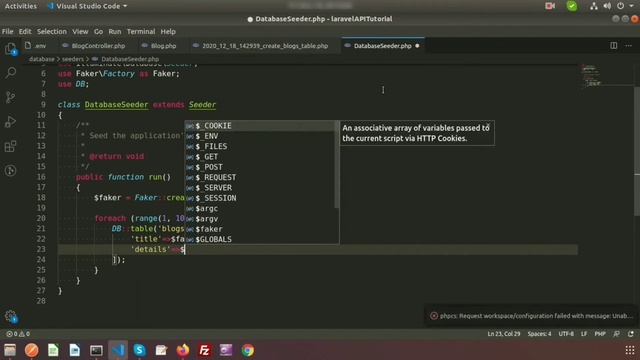Open the network status tray icon
640x360 pixels.
(594, 6)
